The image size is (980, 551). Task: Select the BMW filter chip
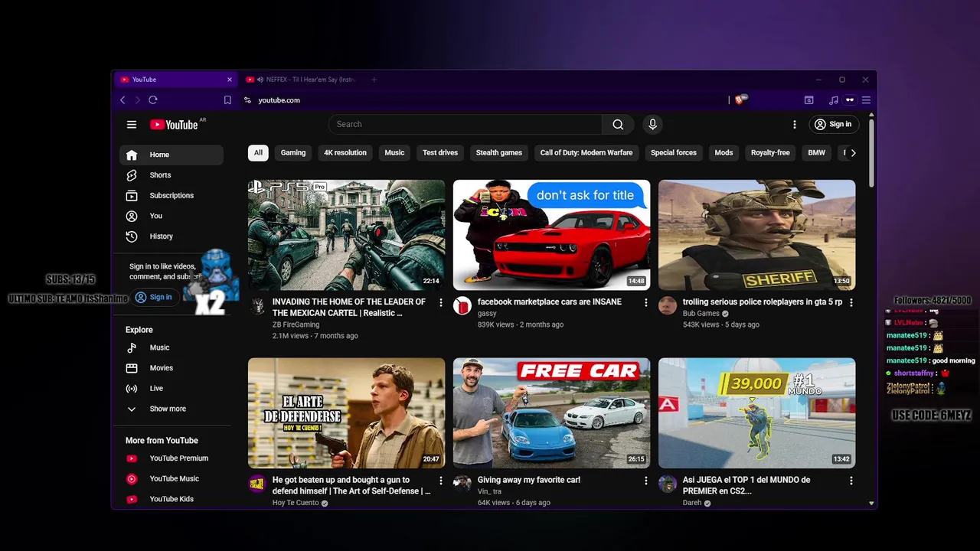(x=817, y=152)
